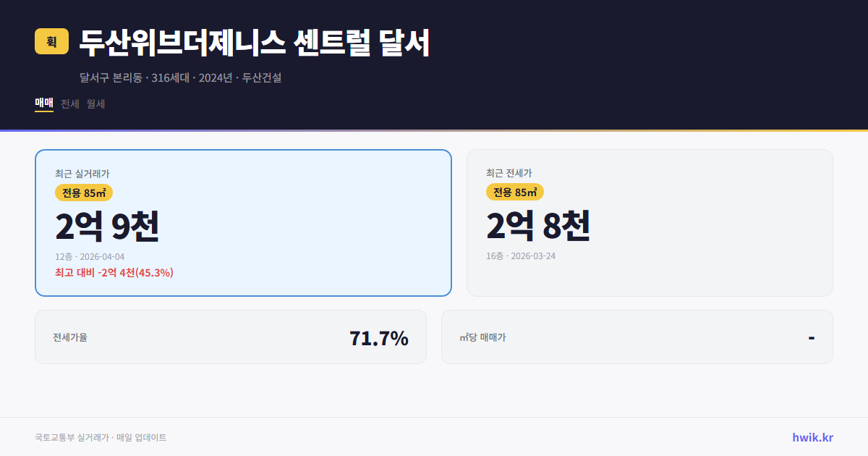Click the 최근 전세가 card

point(650,222)
